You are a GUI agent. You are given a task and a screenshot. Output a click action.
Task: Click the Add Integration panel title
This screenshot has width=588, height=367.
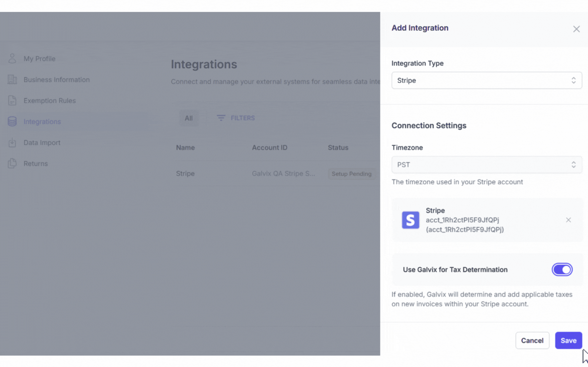420,28
